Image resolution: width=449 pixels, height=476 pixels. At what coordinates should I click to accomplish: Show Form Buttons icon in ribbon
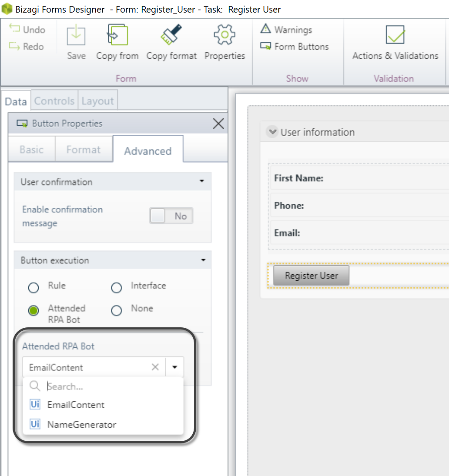tap(265, 46)
